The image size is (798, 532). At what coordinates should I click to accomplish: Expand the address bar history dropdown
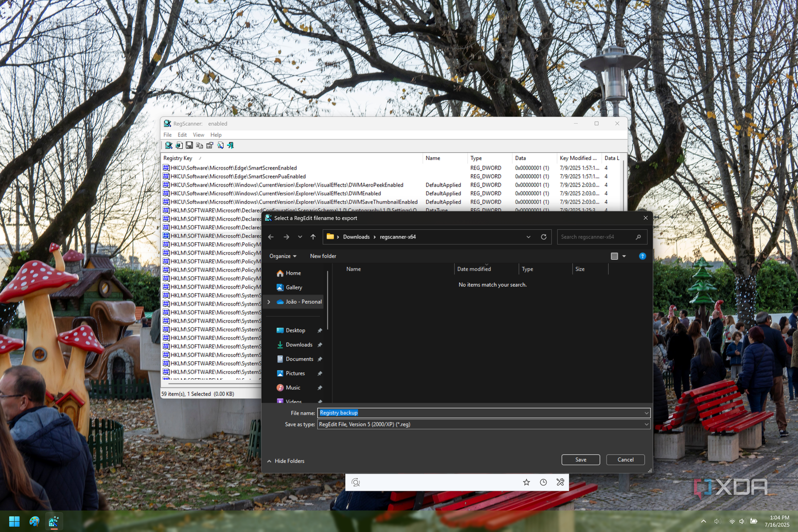(528, 236)
